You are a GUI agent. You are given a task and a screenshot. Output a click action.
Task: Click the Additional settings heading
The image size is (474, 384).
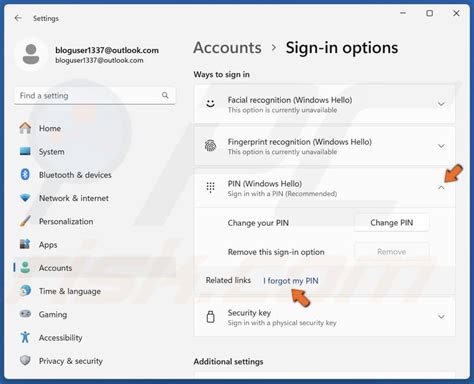228,361
